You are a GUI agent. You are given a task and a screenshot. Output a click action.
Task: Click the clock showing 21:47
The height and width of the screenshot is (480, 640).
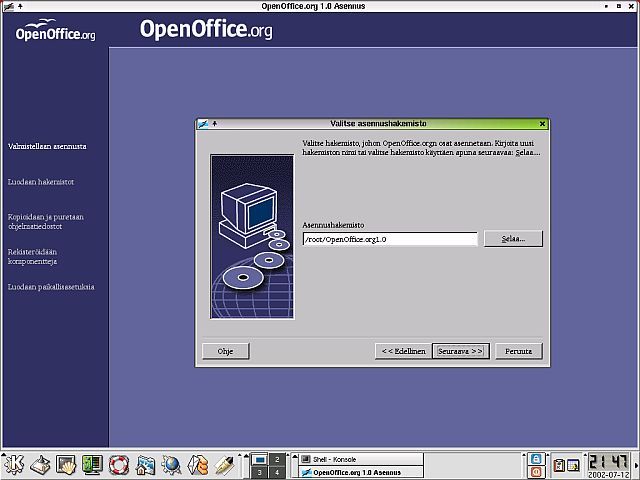pos(608,461)
